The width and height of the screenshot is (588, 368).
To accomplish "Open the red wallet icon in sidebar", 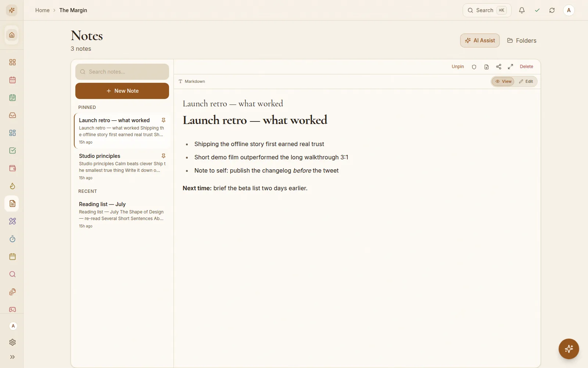I will point(12,168).
